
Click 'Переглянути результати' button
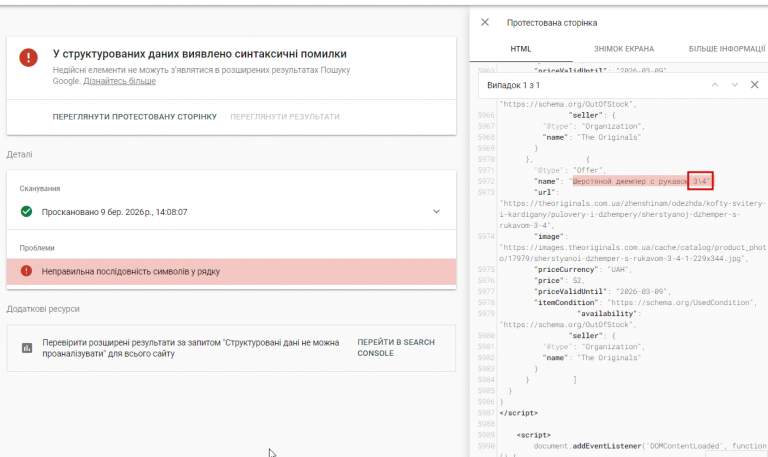click(x=284, y=117)
